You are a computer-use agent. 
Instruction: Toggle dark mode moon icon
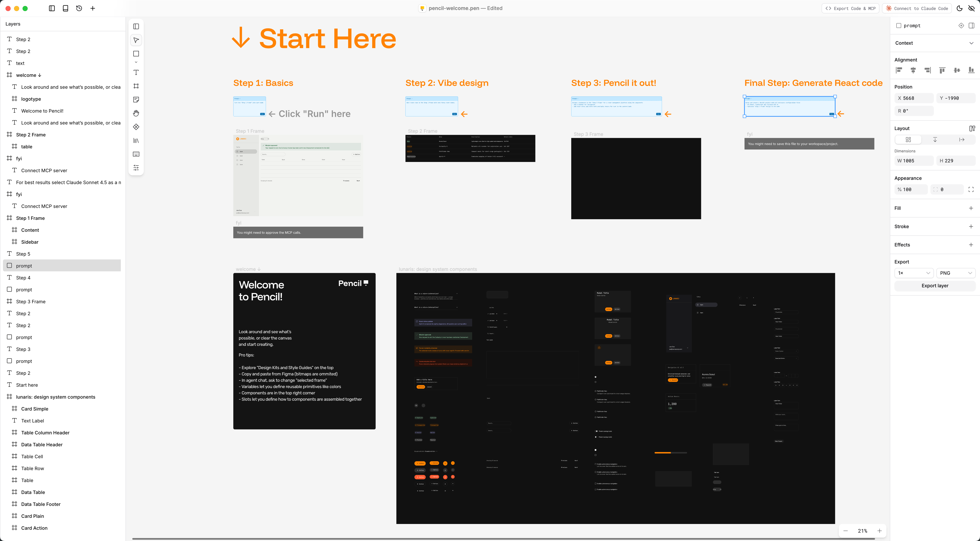click(959, 8)
